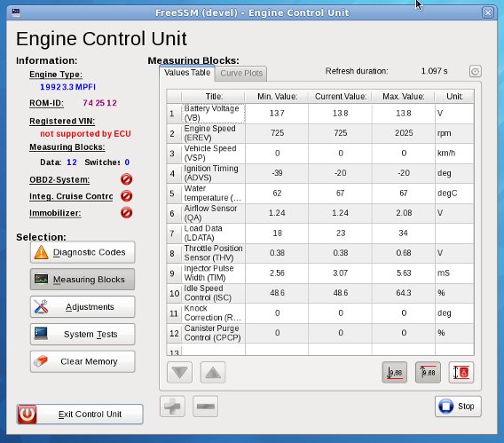Image resolution: width=504 pixels, height=443 pixels.
Task: Select the Vehicle Speed (VSP) row title
Action: tap(214, 153)
